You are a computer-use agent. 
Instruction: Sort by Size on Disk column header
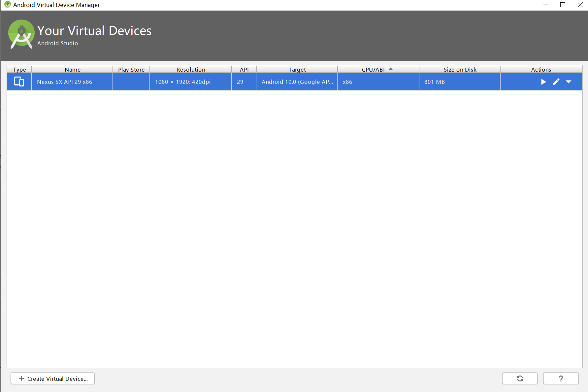pyautogui.click(x=460, y=69)
